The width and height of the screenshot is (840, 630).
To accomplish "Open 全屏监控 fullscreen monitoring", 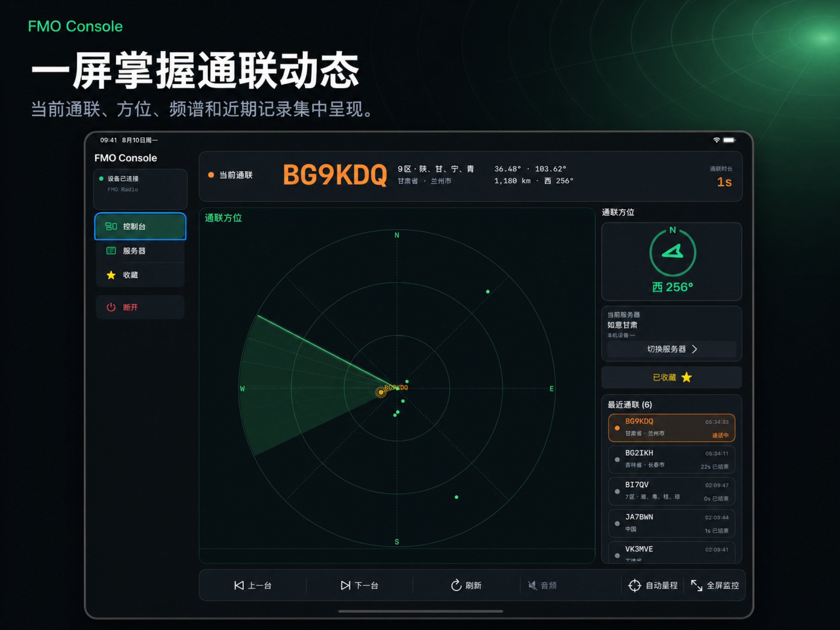I will (715, 585).
